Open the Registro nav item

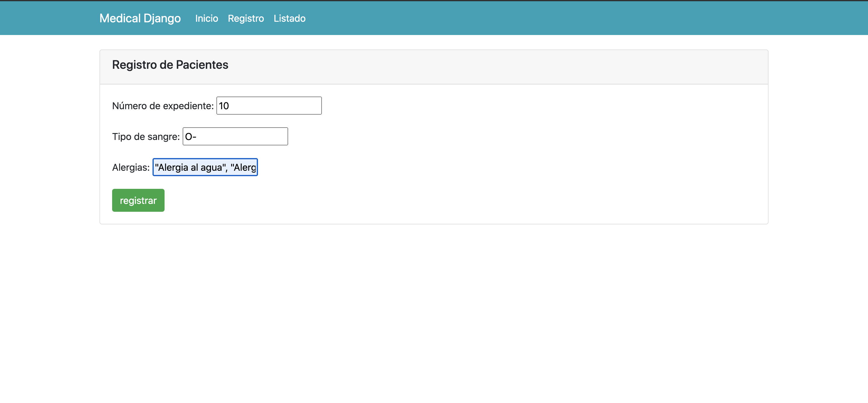click(246, 18)
